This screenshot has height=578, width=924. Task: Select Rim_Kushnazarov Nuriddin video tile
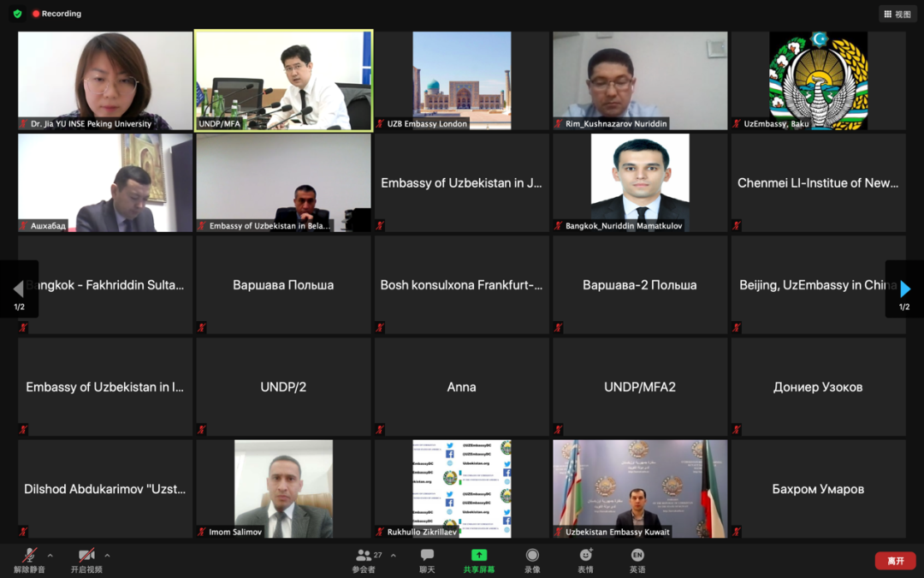(x=640, y=80)
